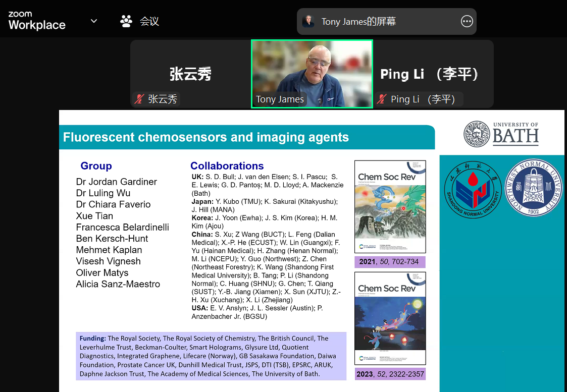
Task: Open the 会议 meeting tab
Action: [149, 21]
